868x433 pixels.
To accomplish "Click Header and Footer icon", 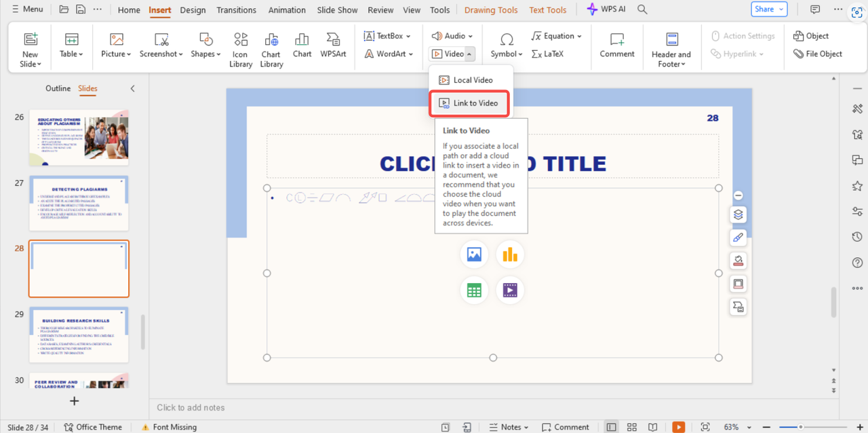I will coord(672,39).
